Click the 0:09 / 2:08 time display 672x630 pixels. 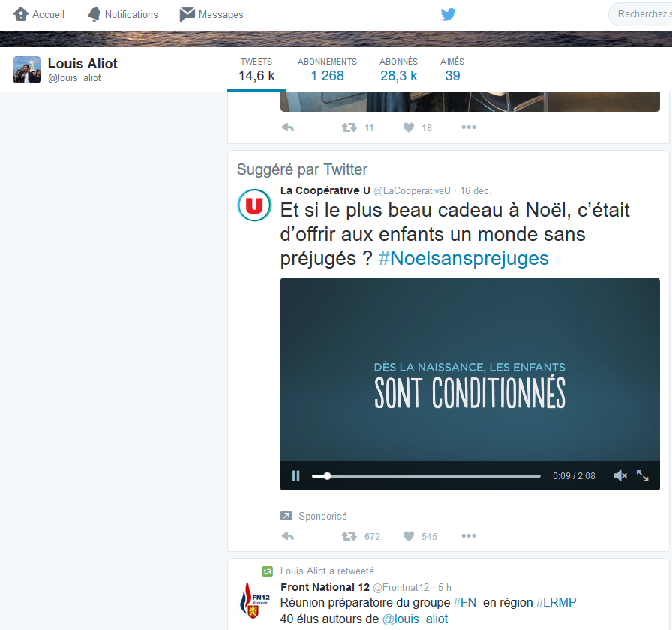coord(574,476)
